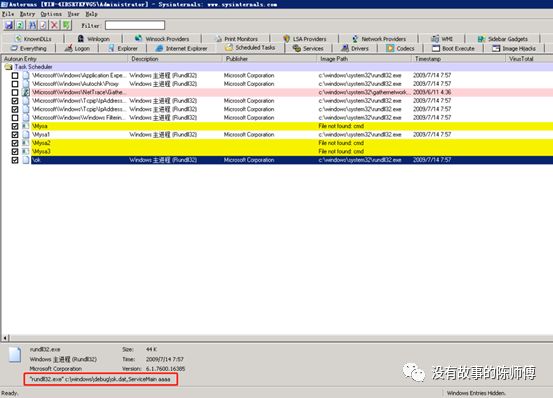553x398 pixels.
Task: Switch to the Everything tab
Action: click(29, 48)
